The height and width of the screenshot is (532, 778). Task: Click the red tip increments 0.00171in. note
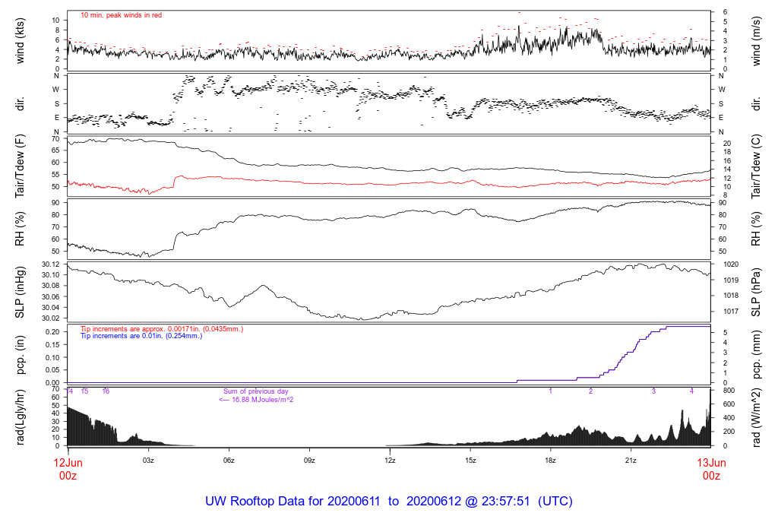162,329
